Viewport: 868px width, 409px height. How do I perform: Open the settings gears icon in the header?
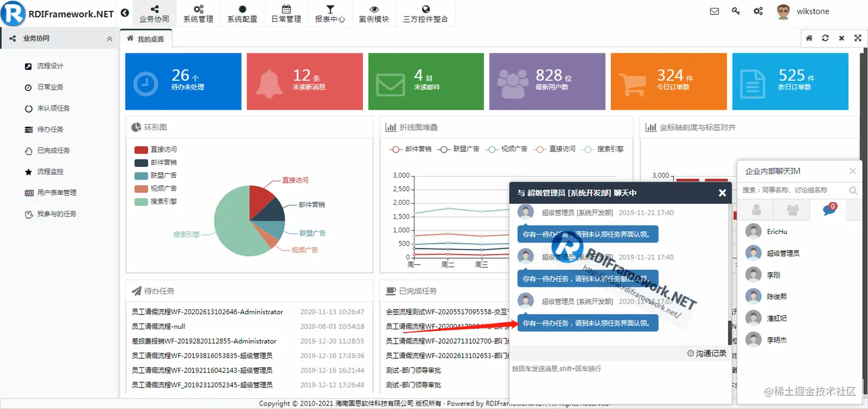758,11
